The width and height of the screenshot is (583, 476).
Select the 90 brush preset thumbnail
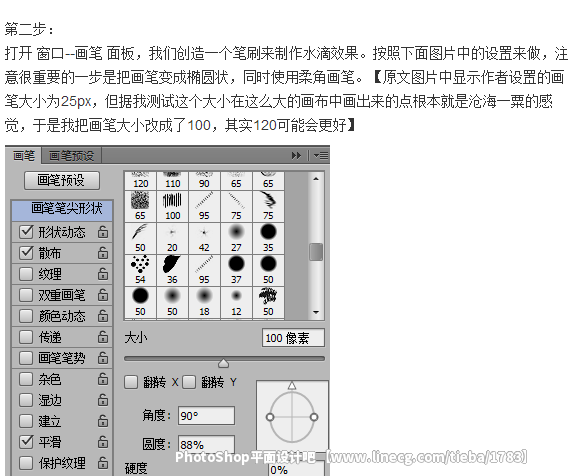[204, 180]
